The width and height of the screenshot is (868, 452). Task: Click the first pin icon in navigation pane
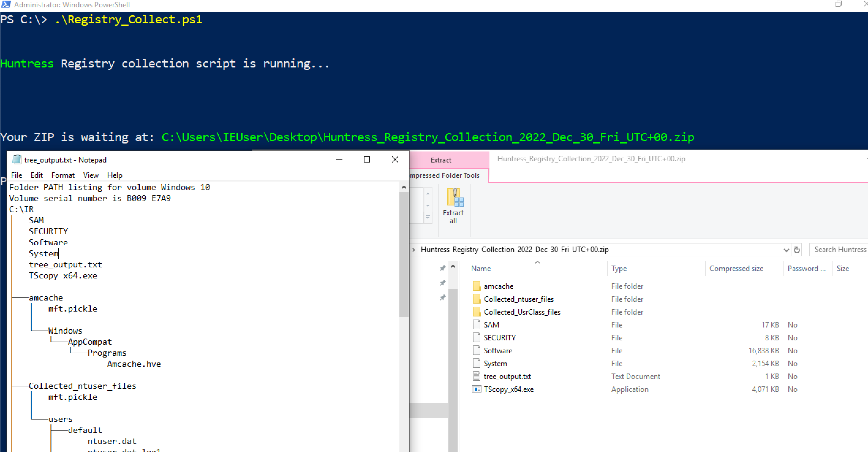point(443,268)
